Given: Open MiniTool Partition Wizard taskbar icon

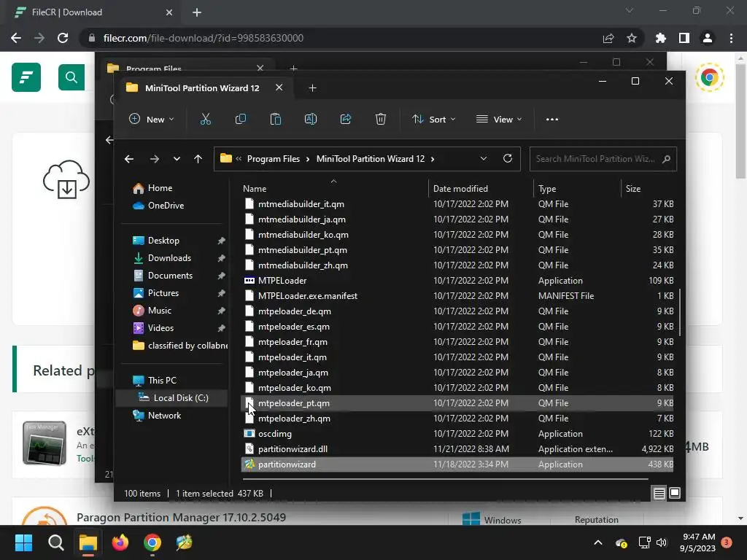Looking at the screenshot, I should [184, 542].
